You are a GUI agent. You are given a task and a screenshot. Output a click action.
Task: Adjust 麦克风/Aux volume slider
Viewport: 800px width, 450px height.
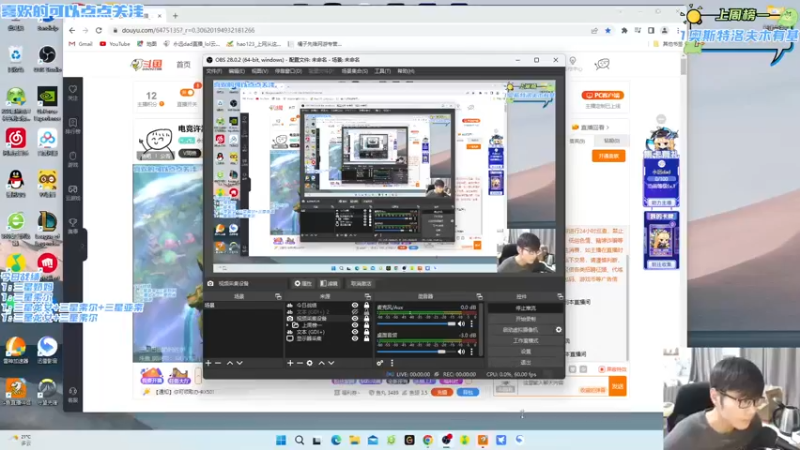pyautogui.click(x=416, y=324)
